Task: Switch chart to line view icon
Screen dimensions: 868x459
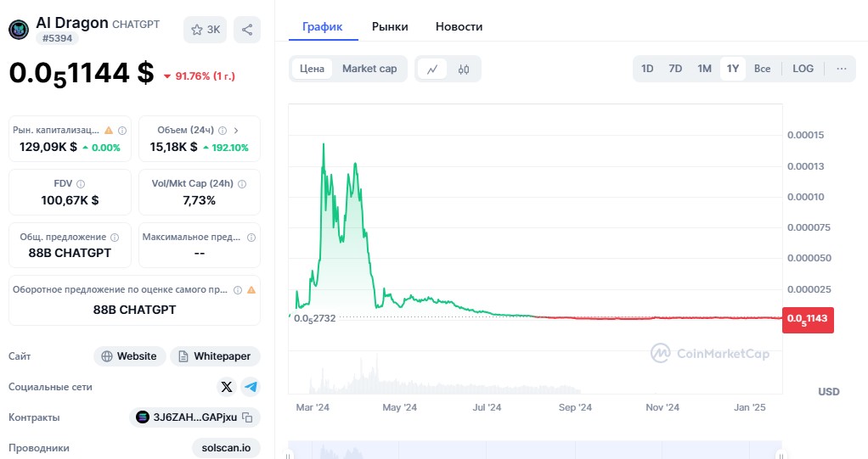Action: [x=432, y=69]
